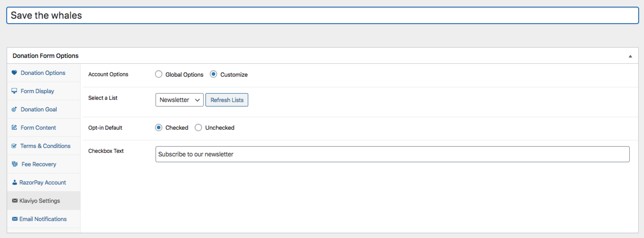644x238 pixels.
Task: Click the pencil-edit icon beside Form Content
Action: tap(14, 127)
